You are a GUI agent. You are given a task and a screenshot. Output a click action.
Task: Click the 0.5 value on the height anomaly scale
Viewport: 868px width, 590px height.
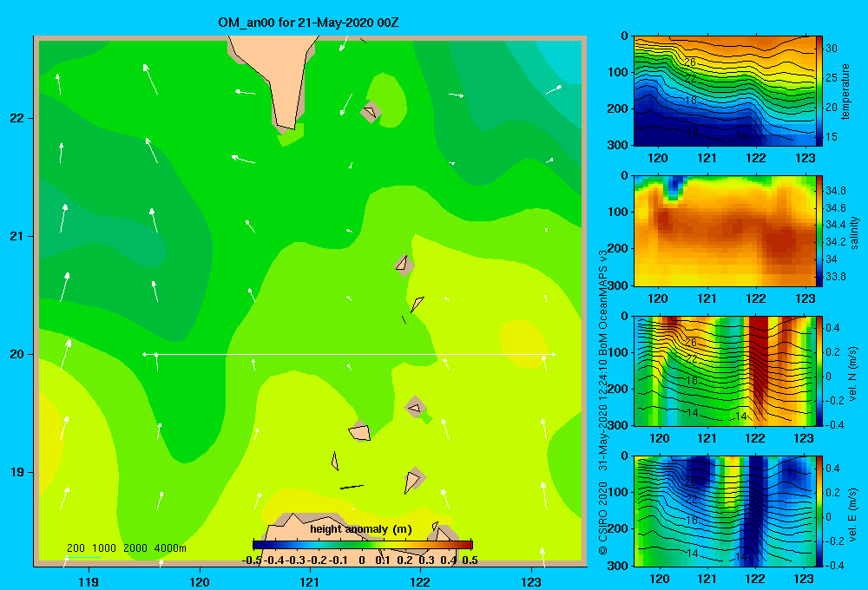[470, 560]
